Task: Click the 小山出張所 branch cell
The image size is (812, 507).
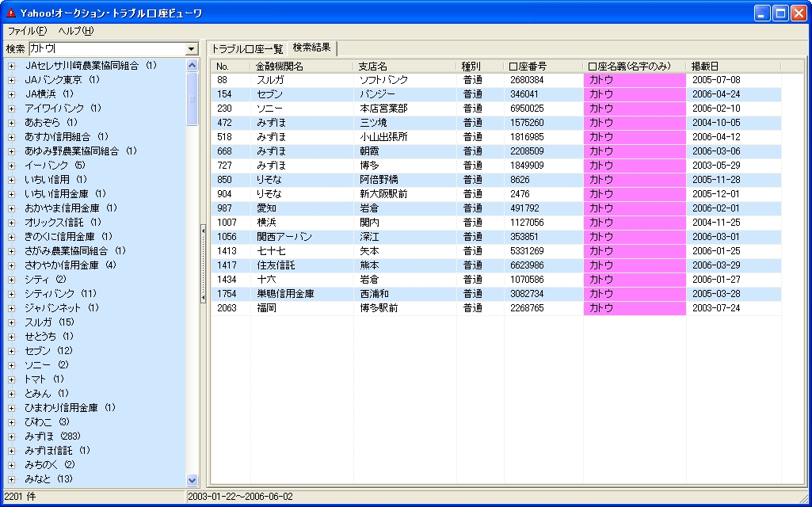Action: (405, 137)
